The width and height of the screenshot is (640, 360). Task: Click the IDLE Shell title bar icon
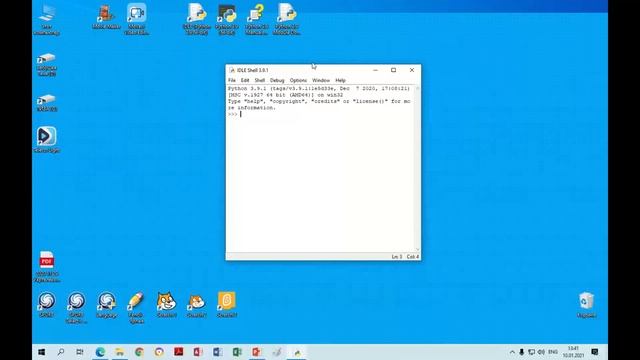point(232,70)
